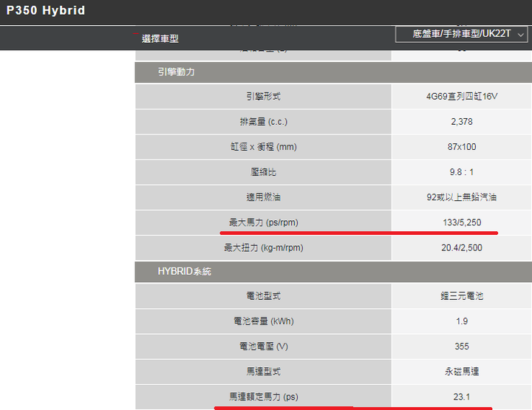
Task: Select the 馬達額定馬力 (ps) label
Action: 263,397
